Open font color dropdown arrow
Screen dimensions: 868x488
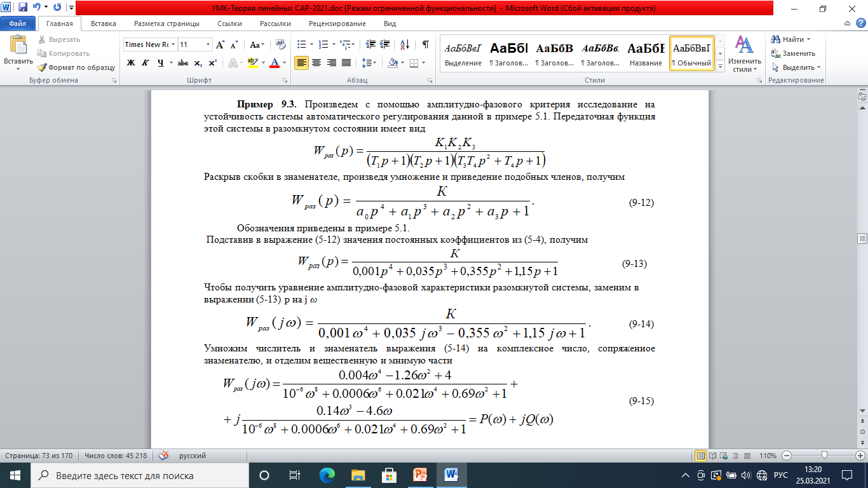click(283, 62)
